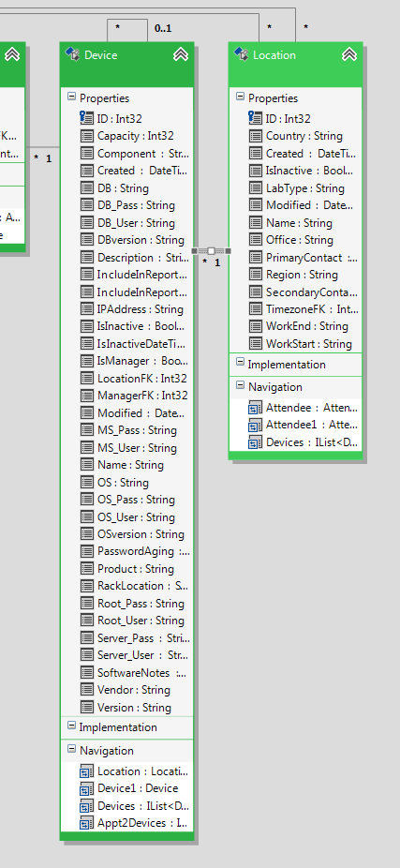Collapse Implementation section in Device entity
Viewport: 400px width, 868px height.
click(x=71, y=726)
